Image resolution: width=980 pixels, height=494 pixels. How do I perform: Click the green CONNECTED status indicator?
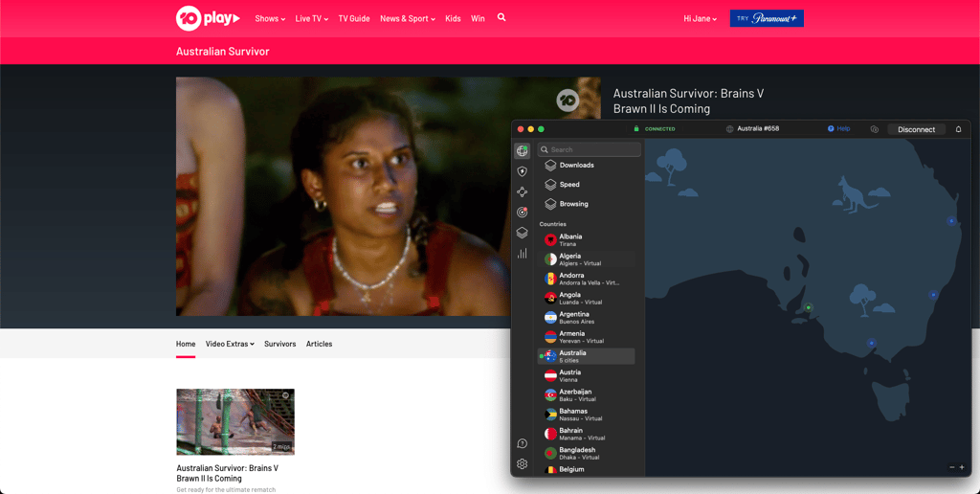655,129
